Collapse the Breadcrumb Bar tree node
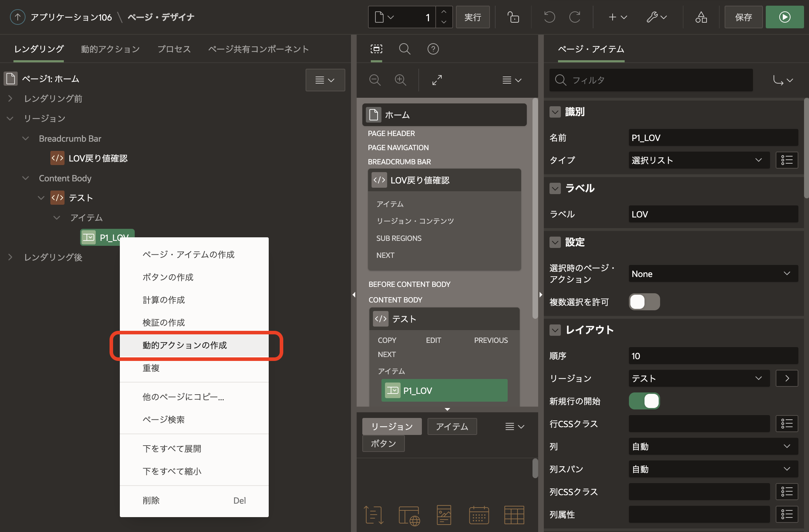The image size is (809, 532). click(x=26, y=138)
